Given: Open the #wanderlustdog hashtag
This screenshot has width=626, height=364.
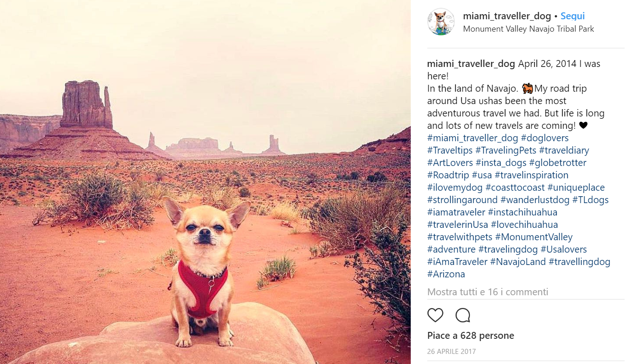Looking at the screenshot, I should (535, 200).
